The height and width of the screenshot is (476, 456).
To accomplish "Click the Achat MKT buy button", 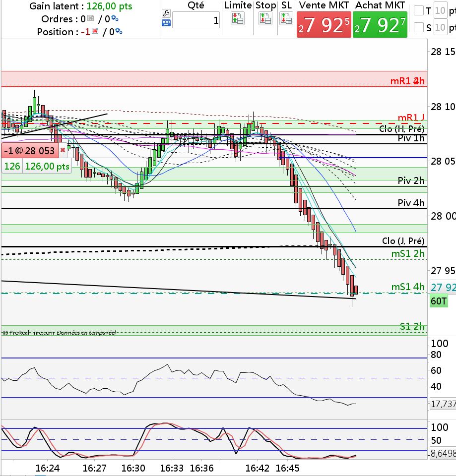I will 380,25.
